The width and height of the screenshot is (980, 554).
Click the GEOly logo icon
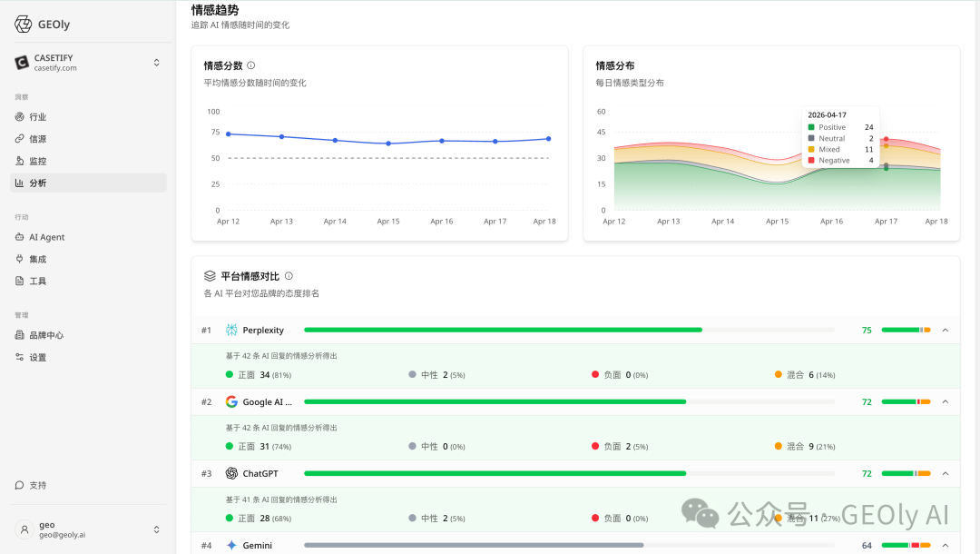click(x=23, y=25)
